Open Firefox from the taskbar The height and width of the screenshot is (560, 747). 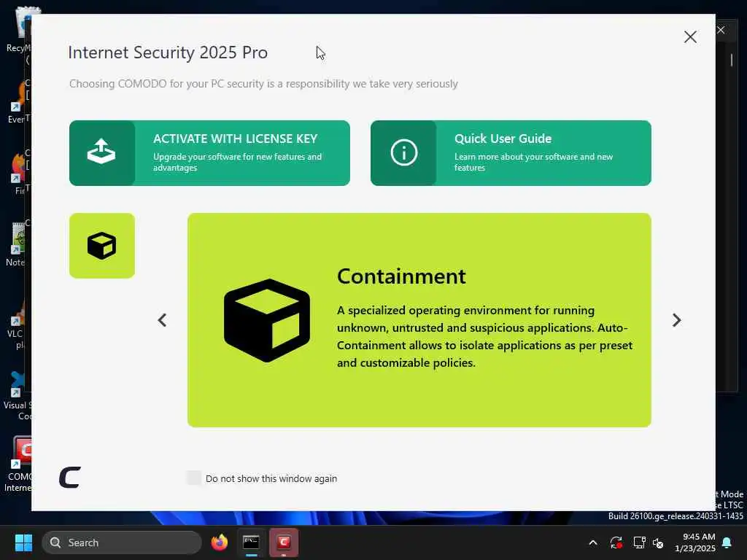coord(219,542)
